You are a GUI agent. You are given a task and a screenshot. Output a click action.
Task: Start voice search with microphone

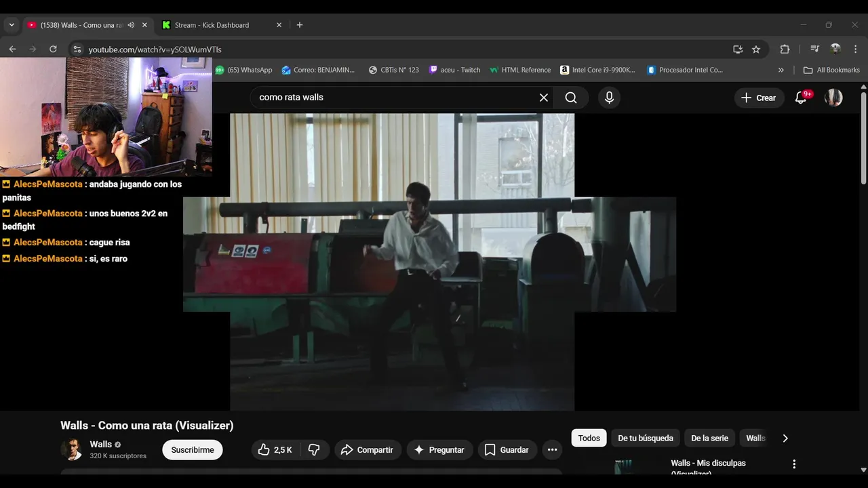click(609, 98)
